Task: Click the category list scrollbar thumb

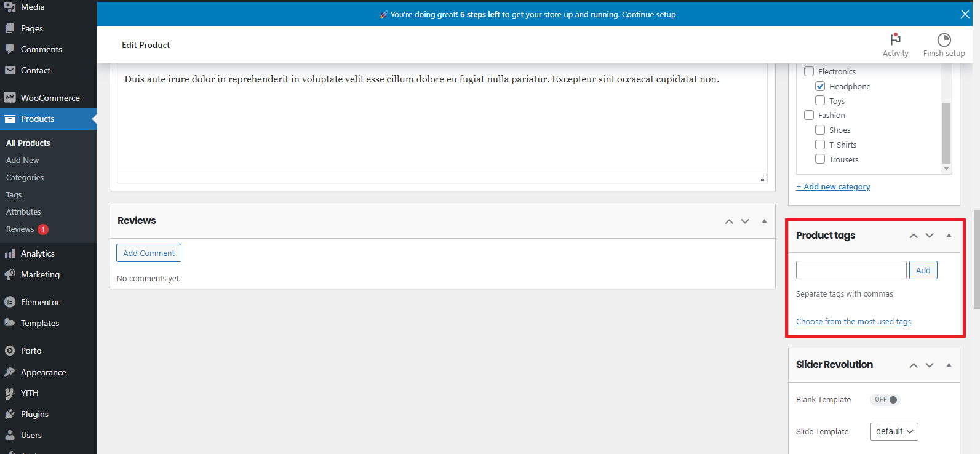Action: 946,132
